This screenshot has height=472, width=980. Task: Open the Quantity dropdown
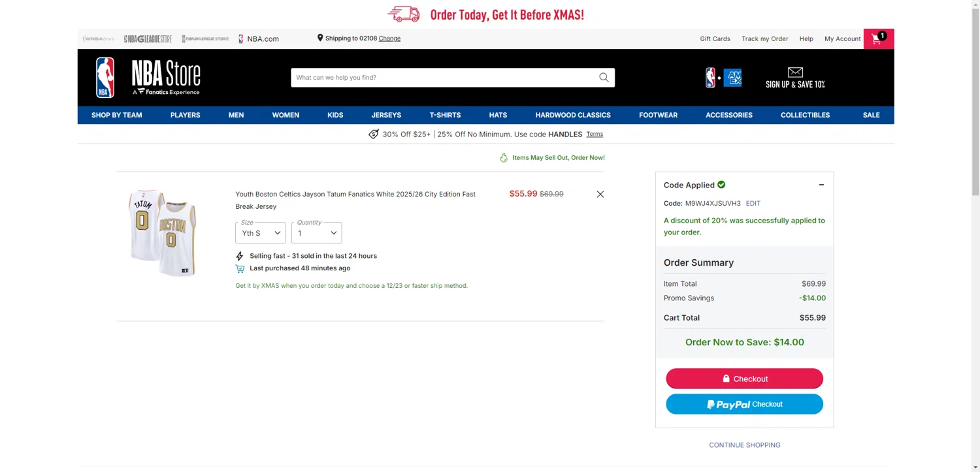click(316, 232)
